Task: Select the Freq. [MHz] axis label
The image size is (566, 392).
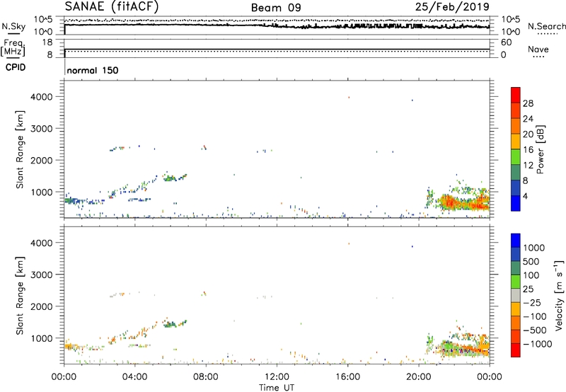Action: (13, 47)
